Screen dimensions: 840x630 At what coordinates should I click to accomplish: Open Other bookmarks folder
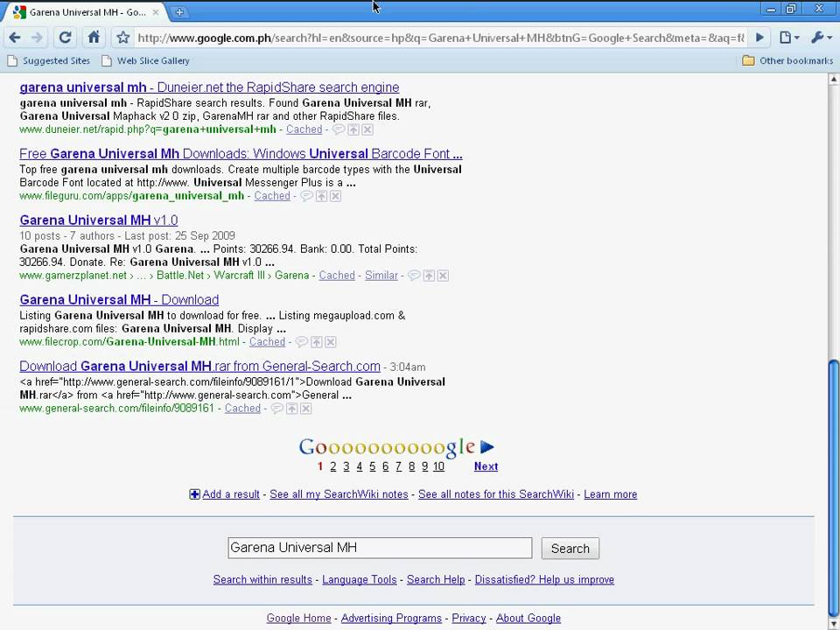tap(787, 60)
